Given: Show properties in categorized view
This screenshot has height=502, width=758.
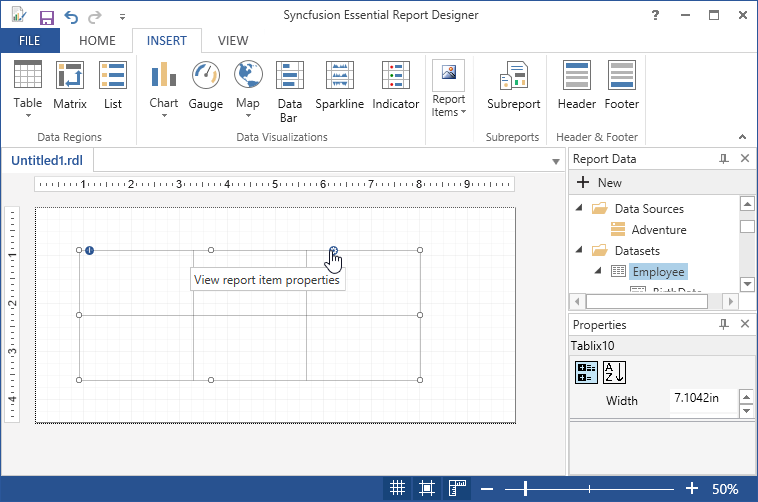Looking at the screenshot, I should tap(586, 372).
